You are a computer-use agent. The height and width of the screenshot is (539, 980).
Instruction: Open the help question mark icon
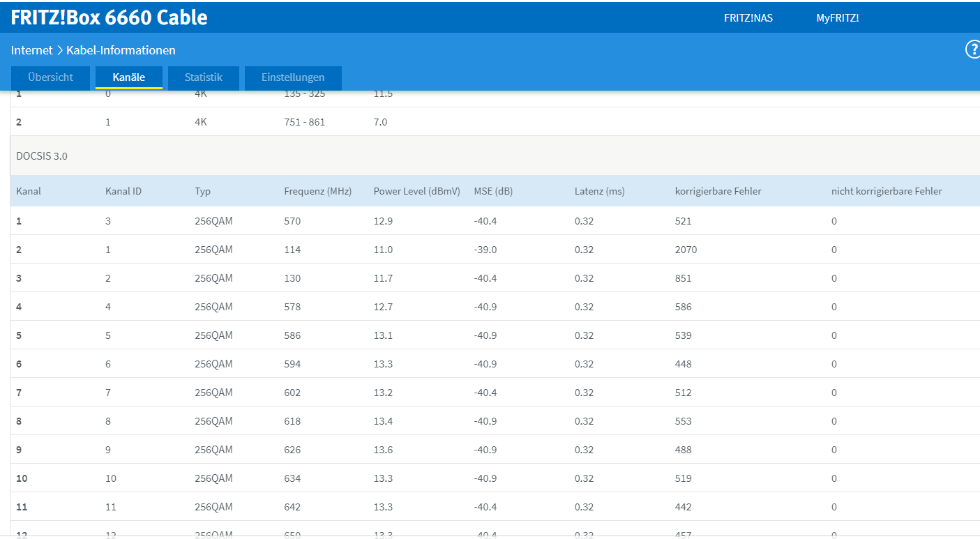click(x=972, y=50)
